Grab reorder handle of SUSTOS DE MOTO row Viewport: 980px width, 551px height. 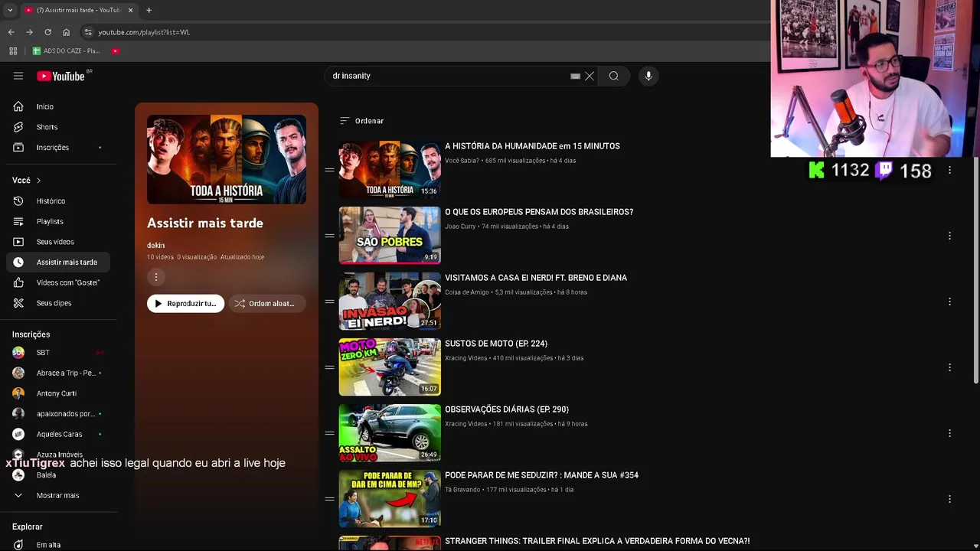pyautogui.click(x=329, y=367)
